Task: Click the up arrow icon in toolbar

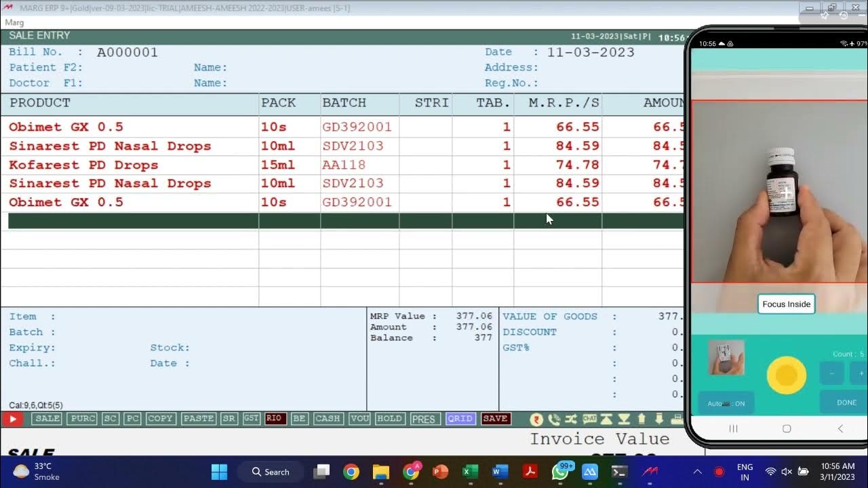Action: [642, 419]
